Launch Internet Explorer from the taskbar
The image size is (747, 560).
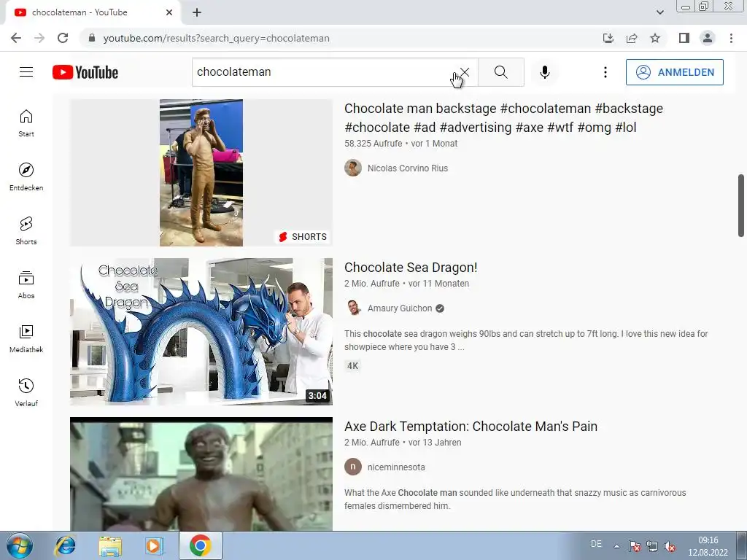point(65,545)
